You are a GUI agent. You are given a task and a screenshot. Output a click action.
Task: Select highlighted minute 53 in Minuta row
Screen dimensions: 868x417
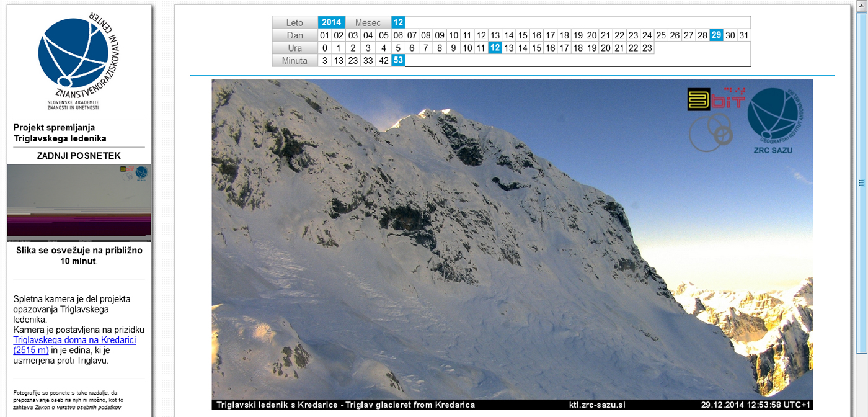pos(398,60)
